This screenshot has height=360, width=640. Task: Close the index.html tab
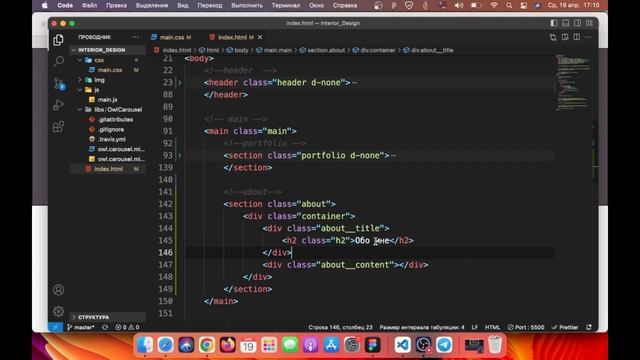click(x=260, y=37)
